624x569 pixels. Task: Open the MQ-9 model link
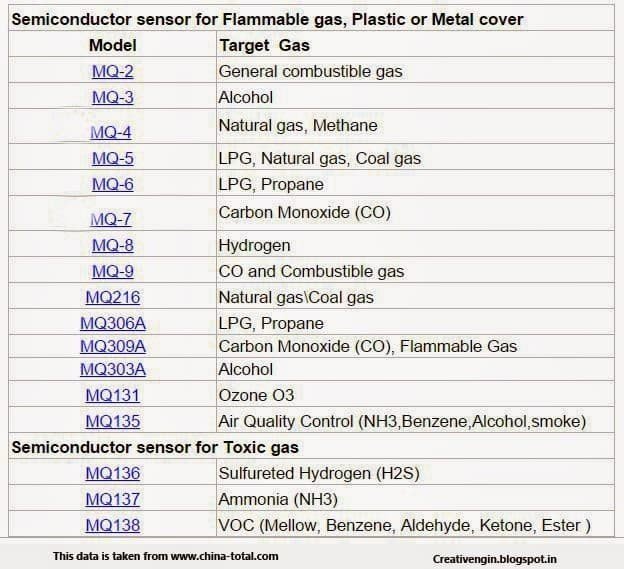[x=112, y=271]
